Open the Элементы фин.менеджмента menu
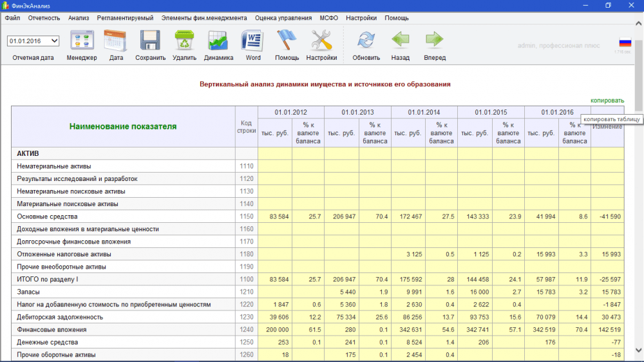This screenshot has height=362, width=644. pyautogui.click(x=204, y=18)
